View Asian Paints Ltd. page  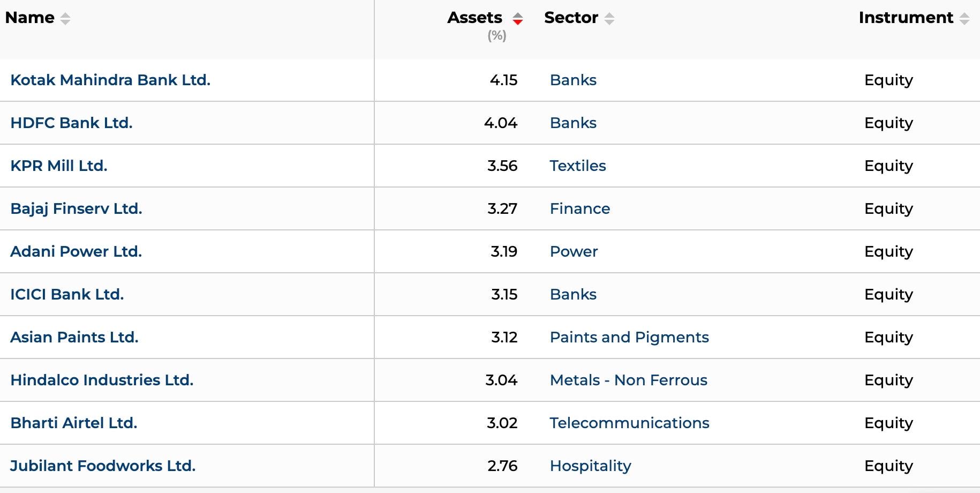pyautogui.click(x=74, y=337)
